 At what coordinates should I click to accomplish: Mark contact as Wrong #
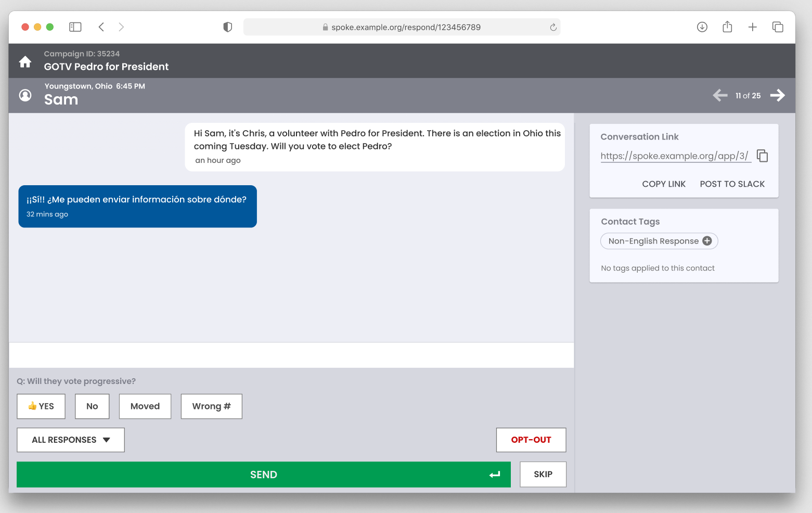point(212,406)
